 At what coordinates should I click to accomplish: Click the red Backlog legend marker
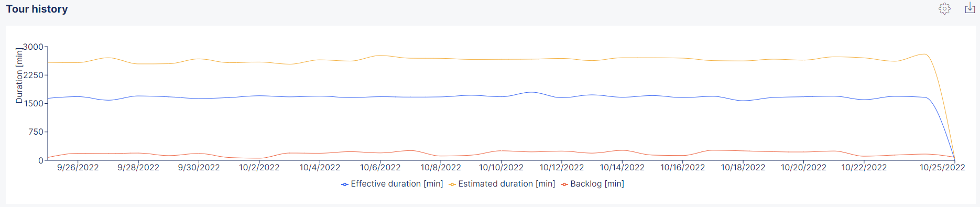tap(564, 184)
